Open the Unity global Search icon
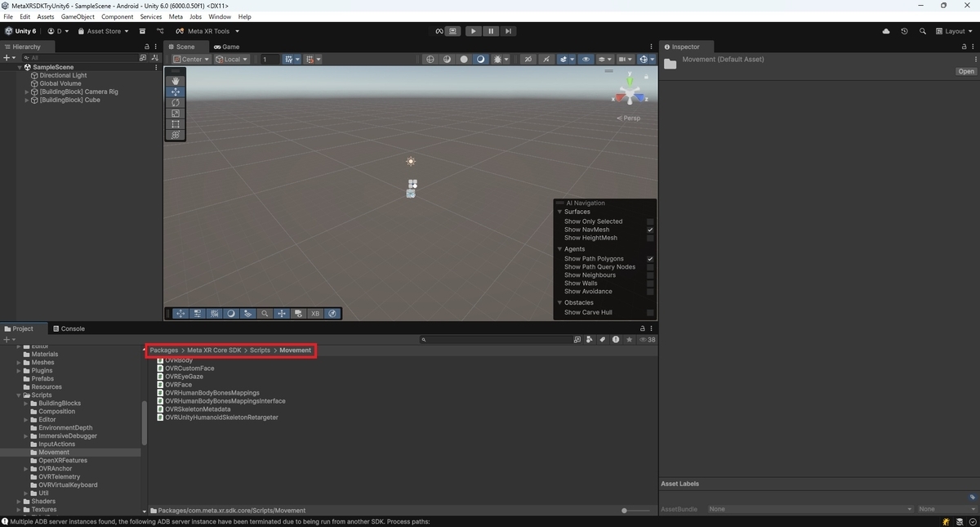980x527 pixels. pos(923,31)
